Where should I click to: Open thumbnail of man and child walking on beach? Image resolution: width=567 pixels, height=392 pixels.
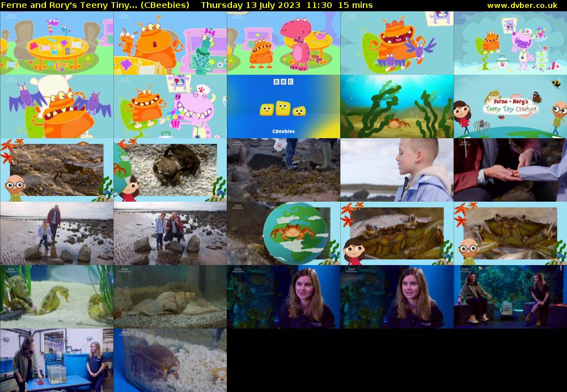pos(57,233)
